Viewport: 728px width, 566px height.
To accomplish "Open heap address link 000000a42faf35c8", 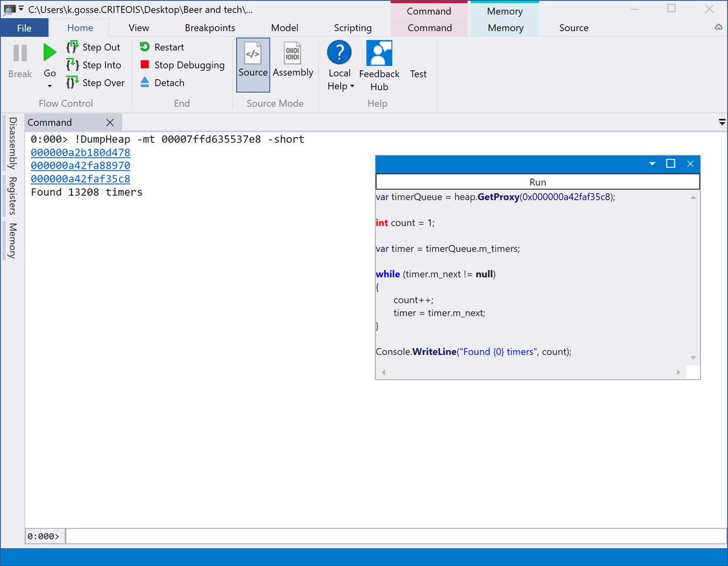I will point(79,179).
